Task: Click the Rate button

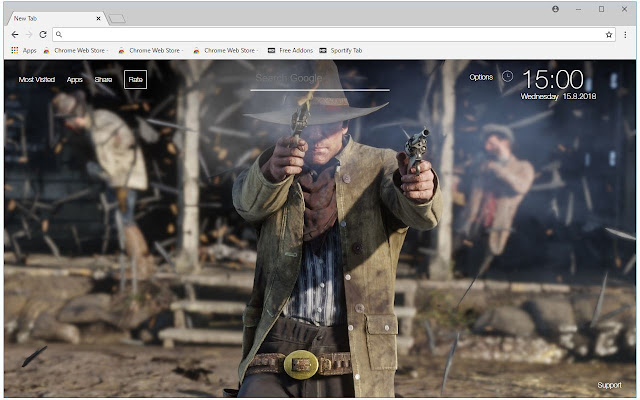Action: tap(136, 79)
